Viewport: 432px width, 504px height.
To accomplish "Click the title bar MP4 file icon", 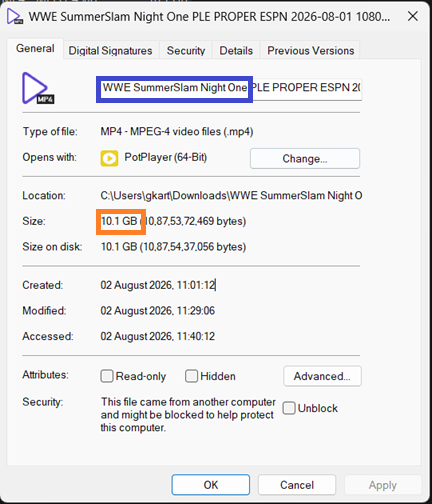I will (x=15, y=17).
